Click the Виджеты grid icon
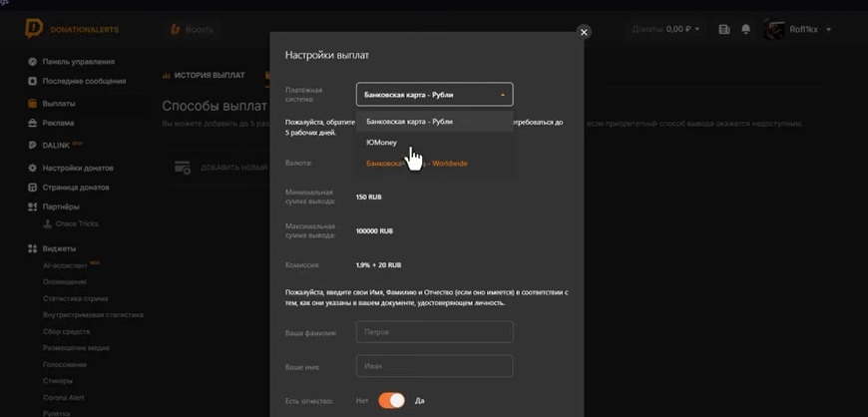The width and height of the screenshot is (868, 417). click(32, 248)
